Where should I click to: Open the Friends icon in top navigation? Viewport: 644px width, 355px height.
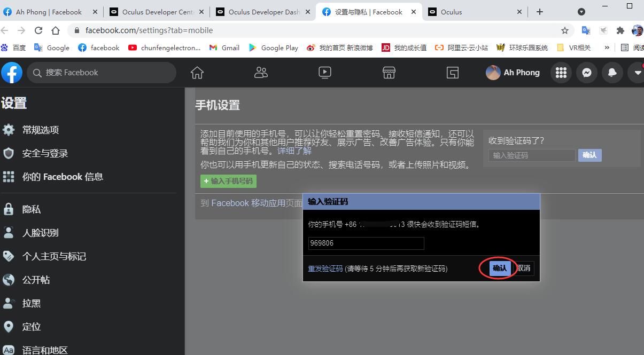[261, 73]
